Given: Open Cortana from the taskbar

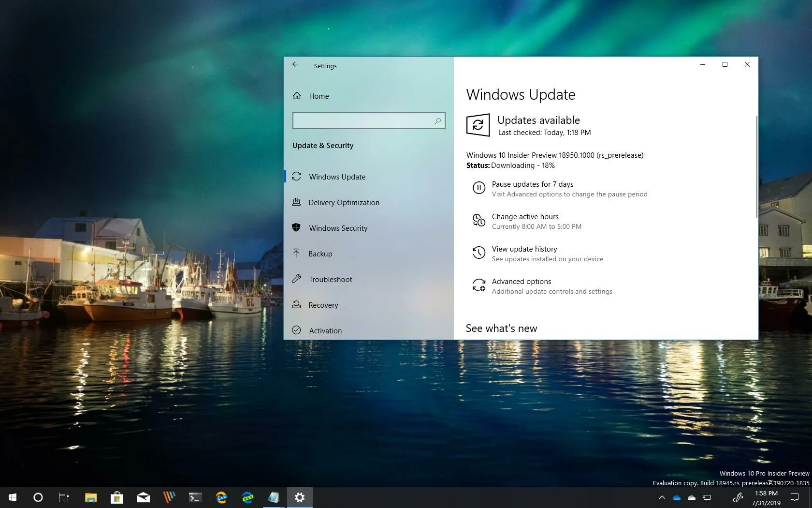Looking at the screenshot, I should [38, 497].
